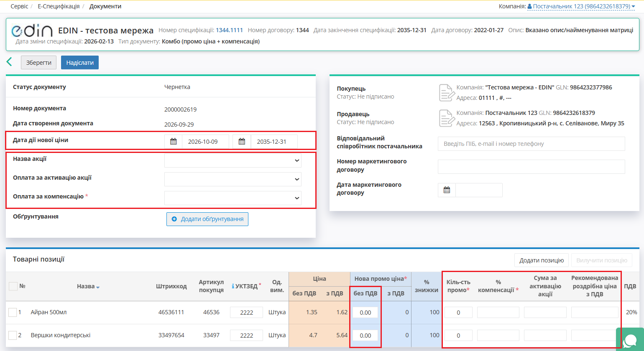Click the buyer signature document icon
The width and height of the screenshot is (644, 351).
pyautogui.click(x=447, y=92)
